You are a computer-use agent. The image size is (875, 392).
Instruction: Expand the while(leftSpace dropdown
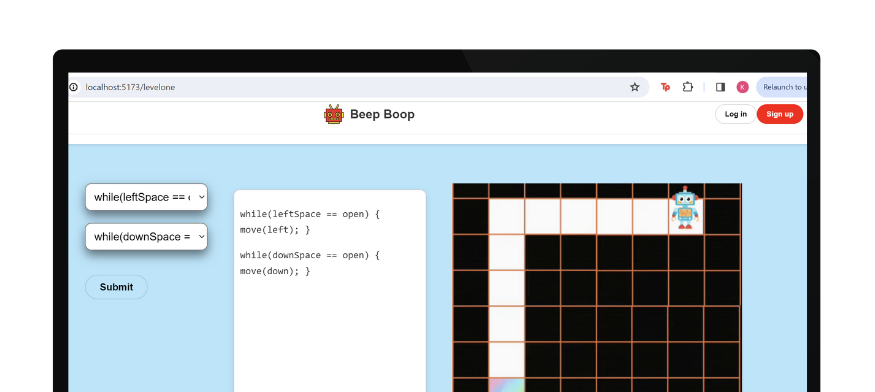(x=146, y=197)
